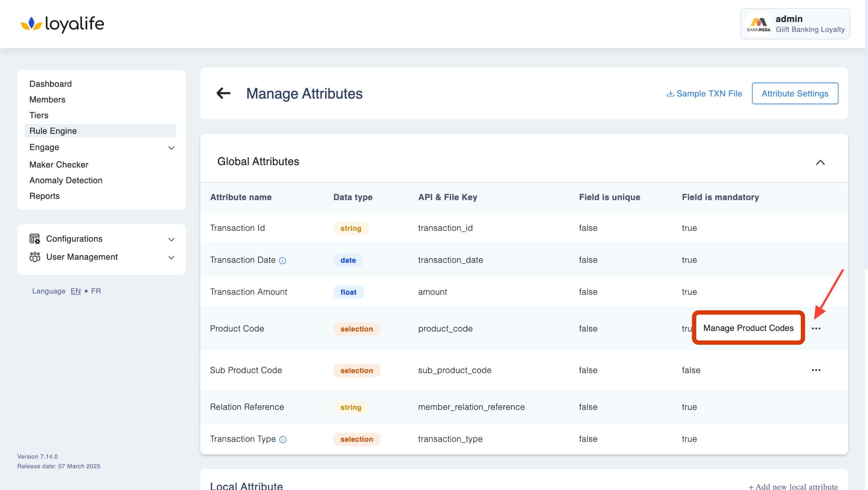Image resolution: width=868 pixels, height=490 pixels.
Task: Open the Product Code three-dots menu
Action: click(816, 328)
